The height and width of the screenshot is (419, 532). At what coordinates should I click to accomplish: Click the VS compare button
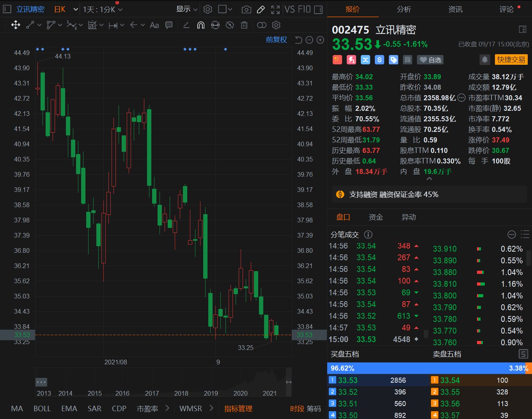click(x=289, y=9)
